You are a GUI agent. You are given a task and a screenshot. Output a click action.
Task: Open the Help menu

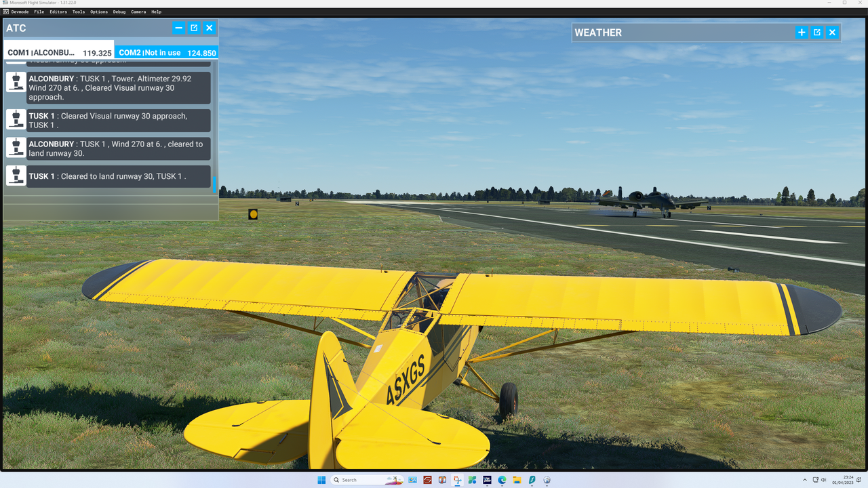157,12
